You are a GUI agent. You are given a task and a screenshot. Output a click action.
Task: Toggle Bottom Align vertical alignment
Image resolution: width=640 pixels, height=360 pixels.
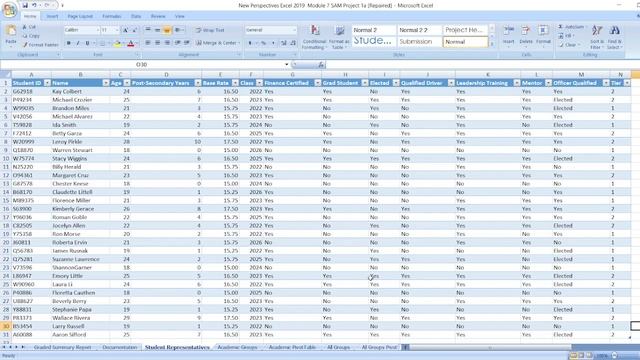[167, 30]
